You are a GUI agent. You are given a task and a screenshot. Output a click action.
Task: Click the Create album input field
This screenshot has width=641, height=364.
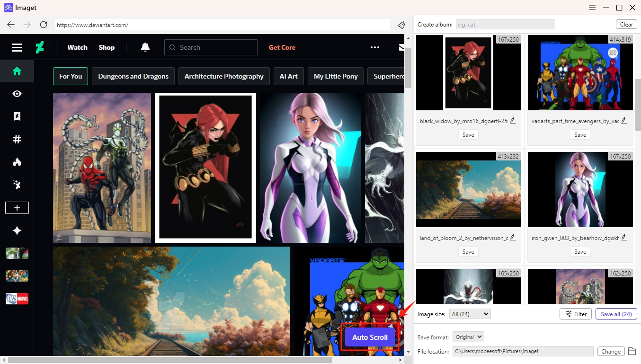click(505, 24)
